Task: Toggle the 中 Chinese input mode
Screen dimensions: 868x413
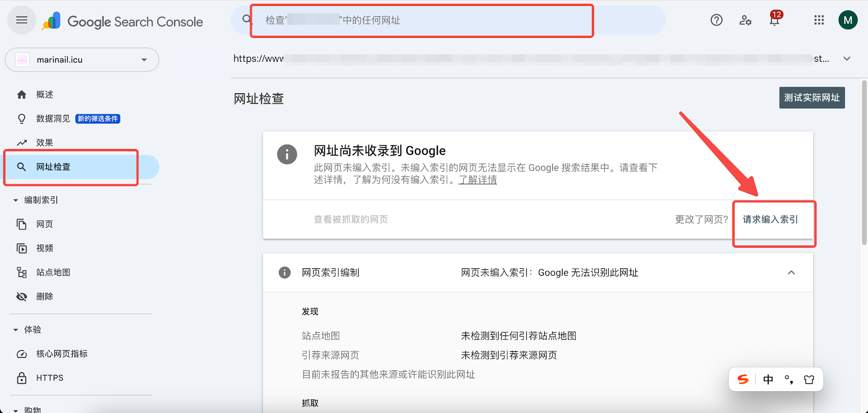Action: pos(768,379)
